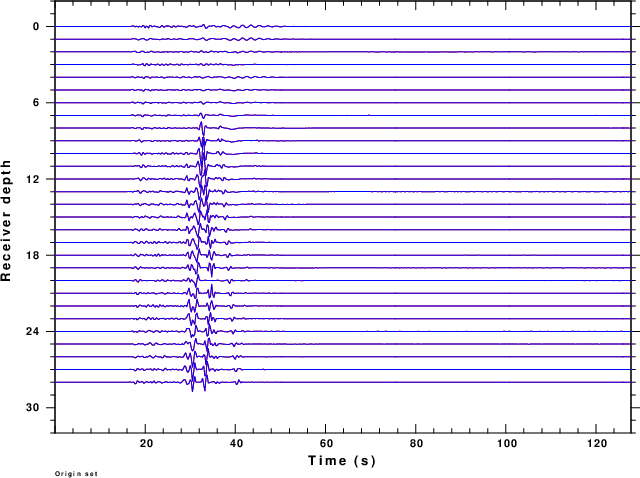The width and height of the screenshot is (640, 478).
Task: Pick the x-axis tick label "80"
Action: tap(416, 444)
